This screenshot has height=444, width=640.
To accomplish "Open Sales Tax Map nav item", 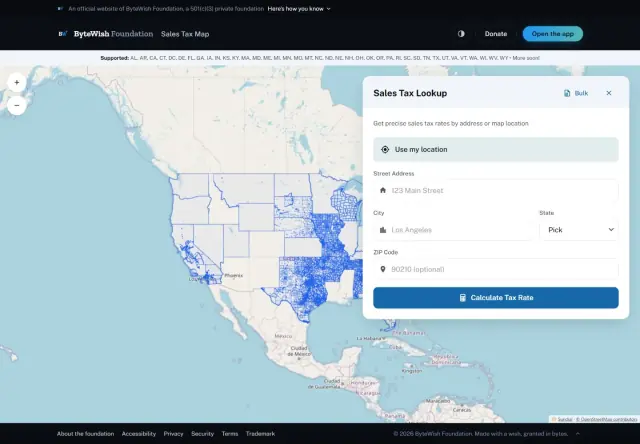I will (x=185, y=34).
